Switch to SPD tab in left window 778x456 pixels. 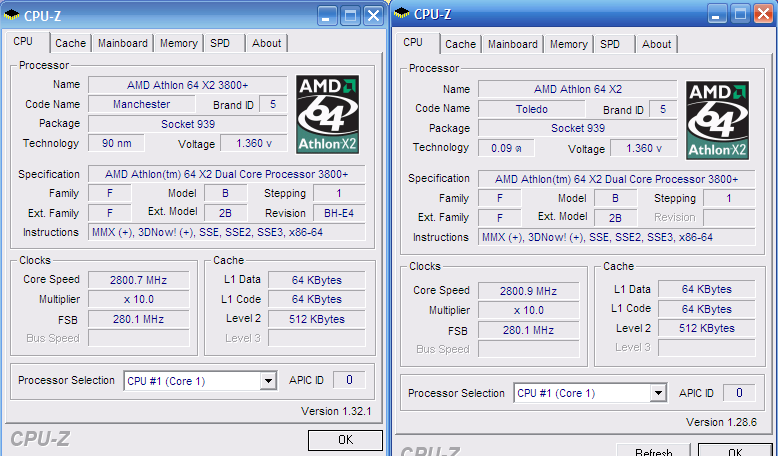coord(220,43)
